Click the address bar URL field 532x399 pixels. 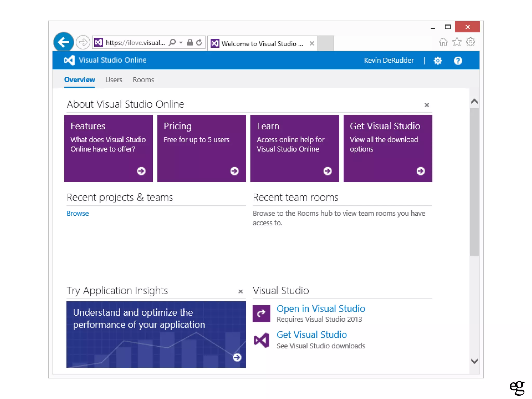coord(135,43)
